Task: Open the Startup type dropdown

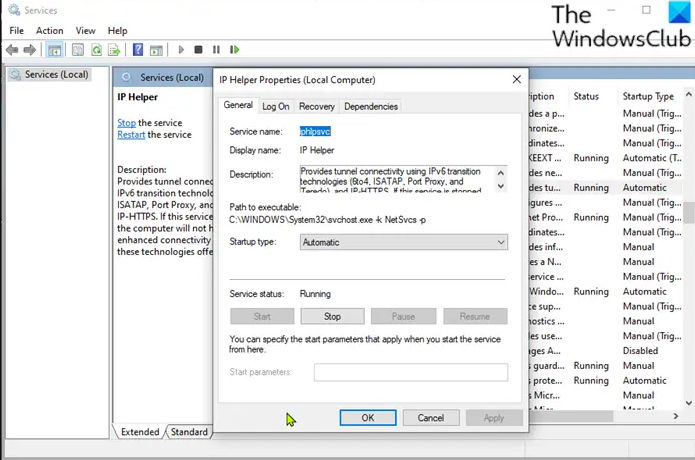Action: click(x=404, y=242)
